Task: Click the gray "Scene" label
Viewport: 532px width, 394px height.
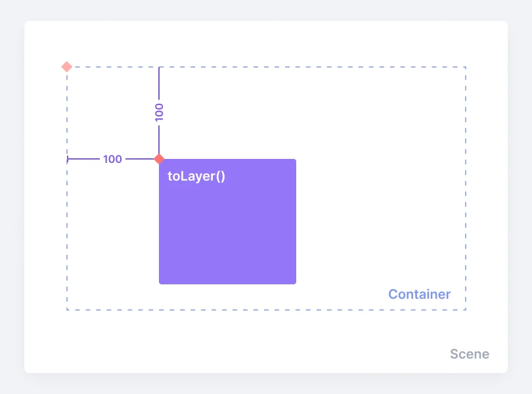Action: [469, 354]
